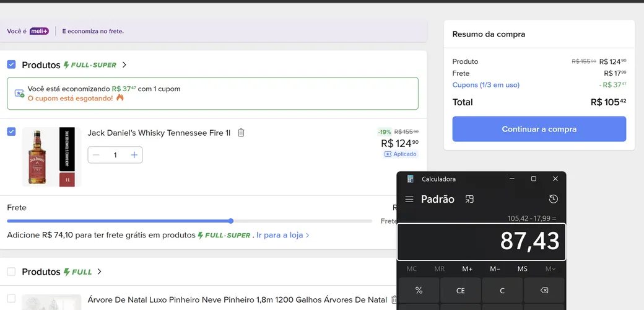Click the free shipping progress bar handle

tap(231, 221)
